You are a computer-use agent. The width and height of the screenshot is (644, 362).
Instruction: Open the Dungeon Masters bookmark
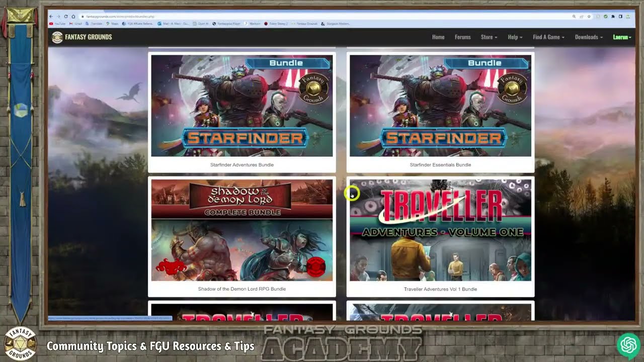coord(335,24)
